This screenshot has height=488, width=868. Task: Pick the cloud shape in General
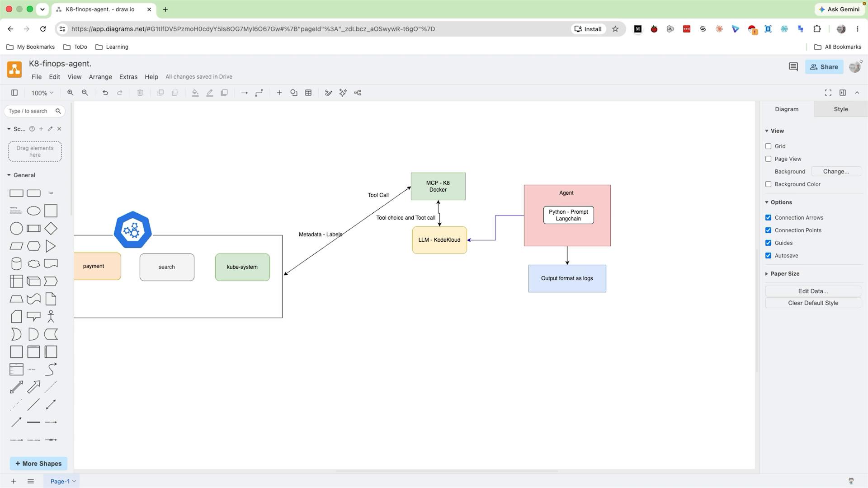pyautogui.click(x=33, y=263)
